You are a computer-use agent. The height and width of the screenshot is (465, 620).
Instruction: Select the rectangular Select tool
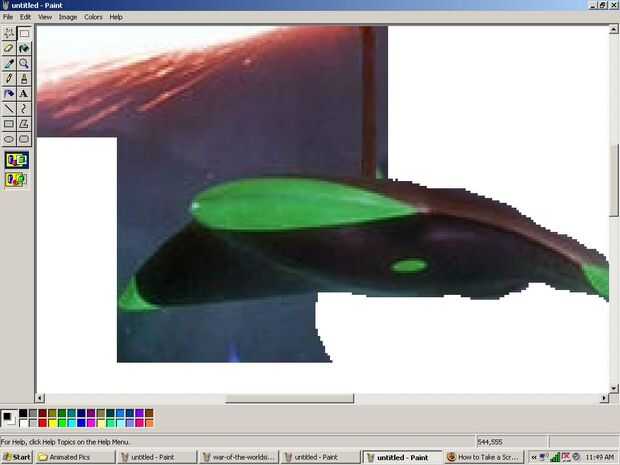pos(24,33)
